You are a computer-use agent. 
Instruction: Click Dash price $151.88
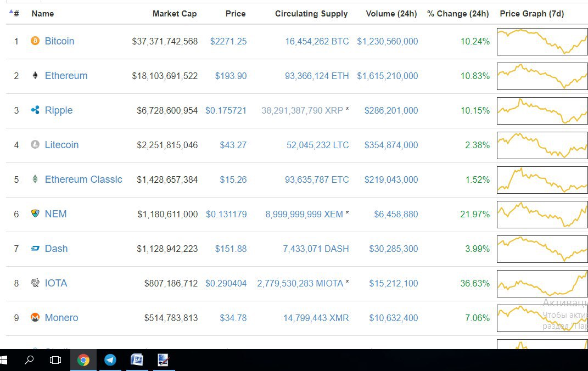tap(231, 249)
